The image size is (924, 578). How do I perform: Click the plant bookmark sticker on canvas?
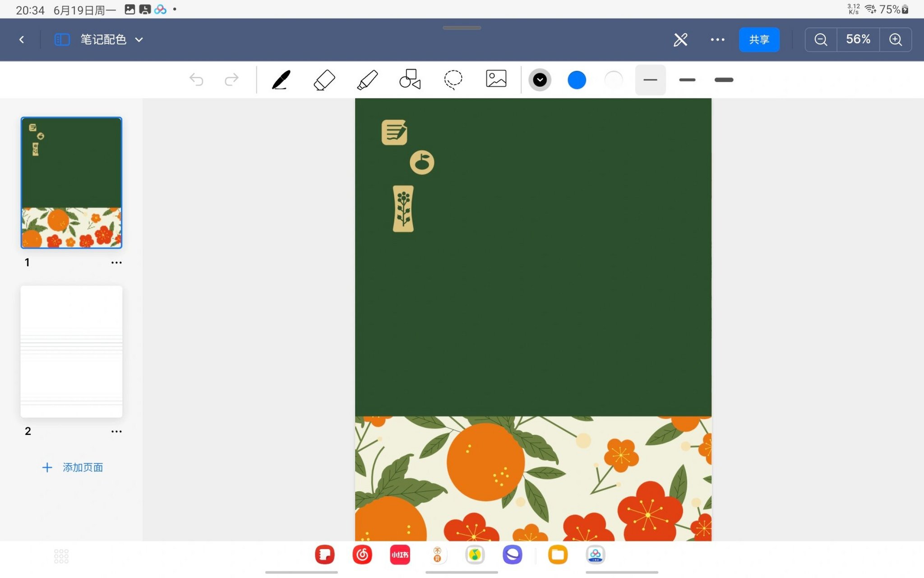[403, 209]
